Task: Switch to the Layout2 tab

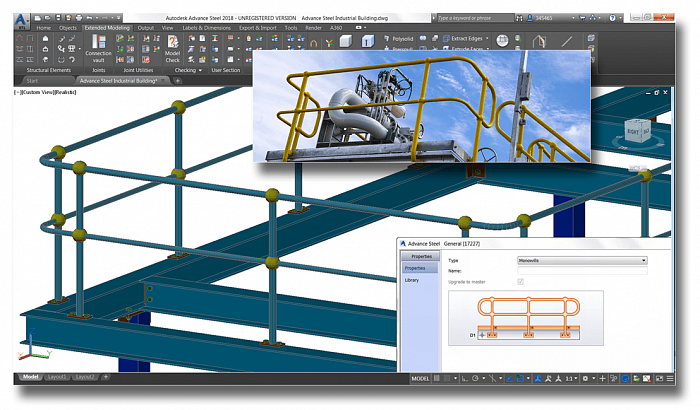Action: pos(85,377)
